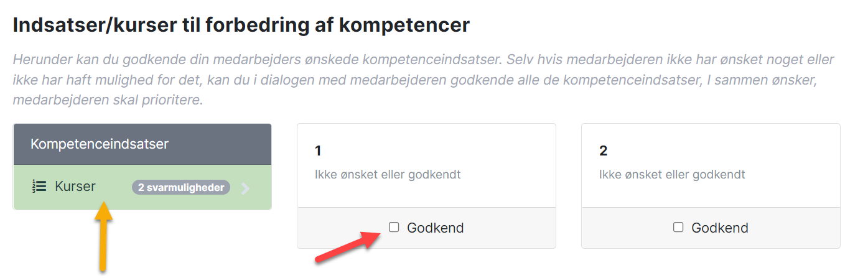868x278 pixels.
Task: Tick the Godkend checkbox in card 1
Action: click(394, 227)
